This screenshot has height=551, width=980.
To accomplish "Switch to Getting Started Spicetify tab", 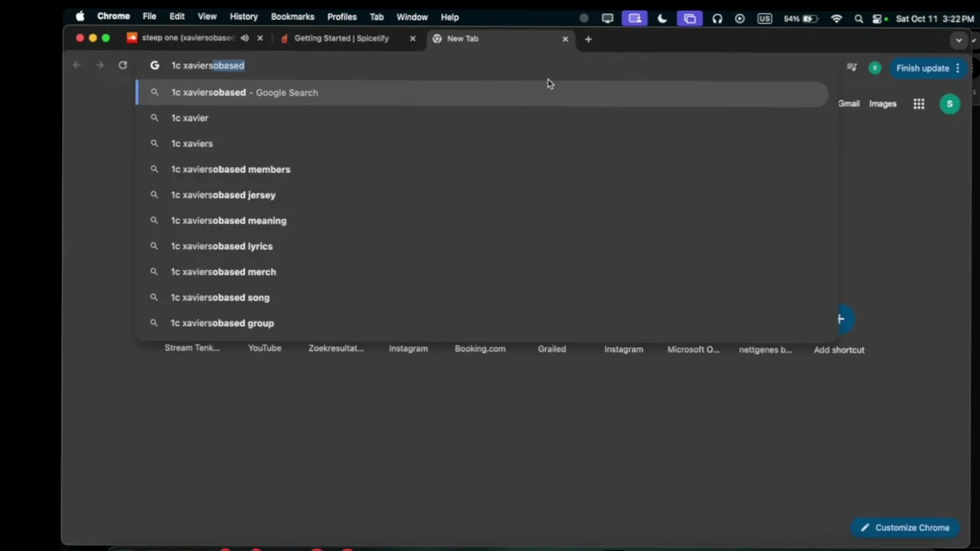I will pos(341,38).
